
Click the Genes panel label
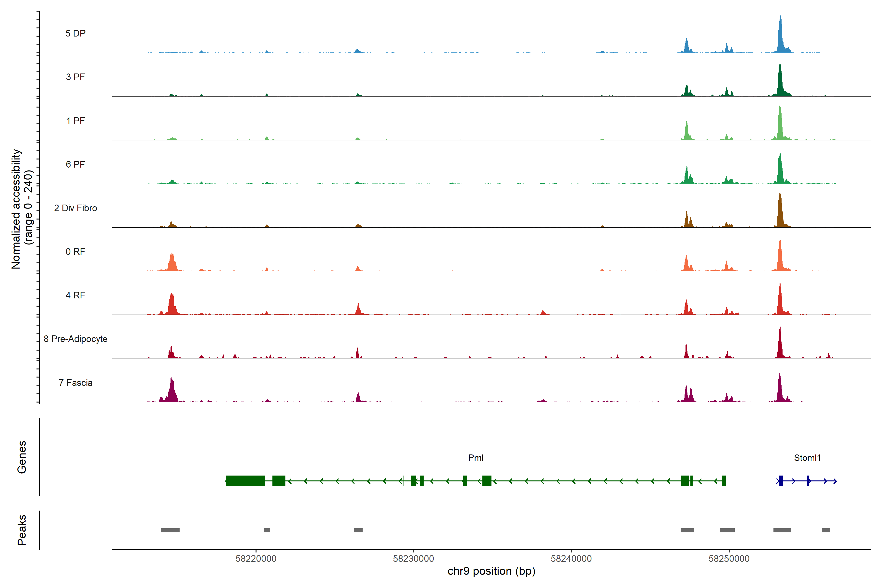(22, 457)
